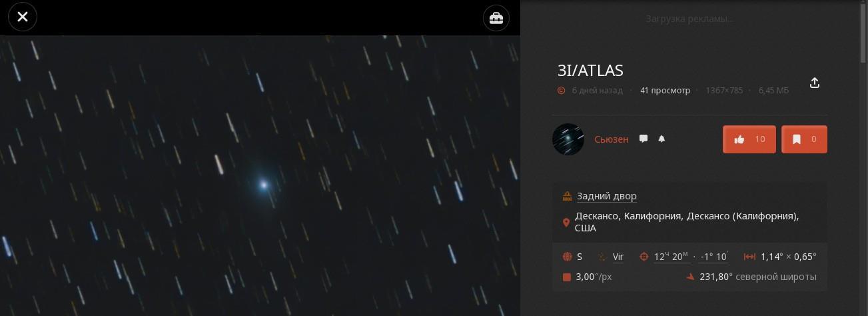Toggle the follow bell icon beside Сьюзен

coord(661,139)
